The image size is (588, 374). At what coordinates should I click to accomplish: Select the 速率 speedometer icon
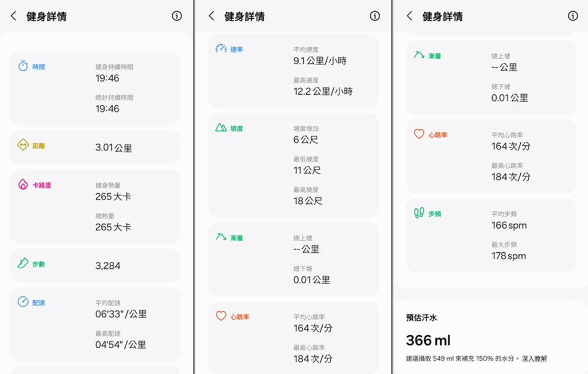[221, 49]
